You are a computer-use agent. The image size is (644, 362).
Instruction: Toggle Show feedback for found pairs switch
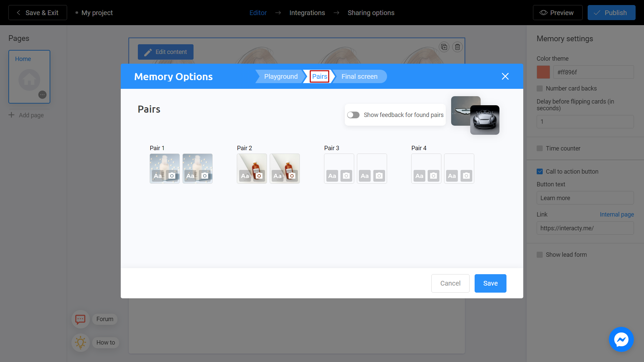354,115
